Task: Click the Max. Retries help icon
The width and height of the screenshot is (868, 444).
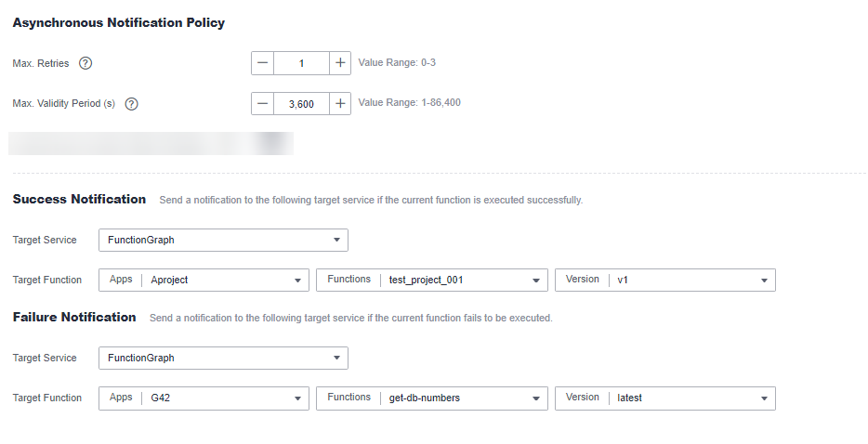Action: coord(85,63)
